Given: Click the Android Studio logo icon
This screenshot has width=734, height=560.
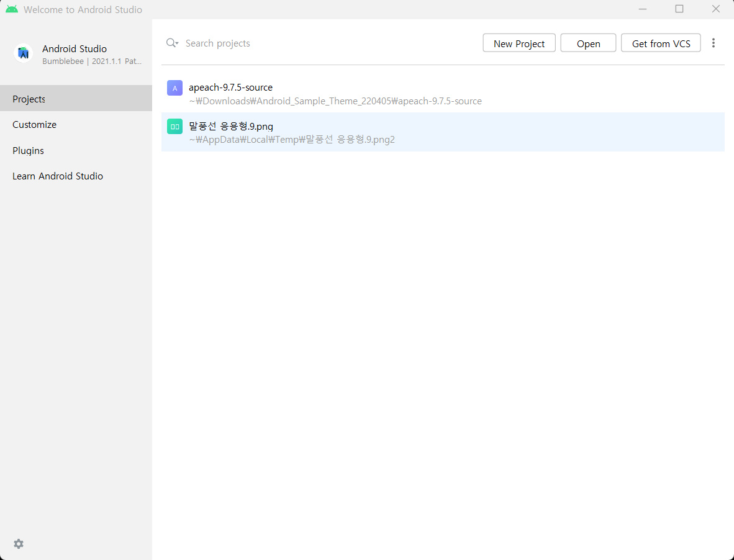Looking at the screenshot, I should tap(24, 54).
